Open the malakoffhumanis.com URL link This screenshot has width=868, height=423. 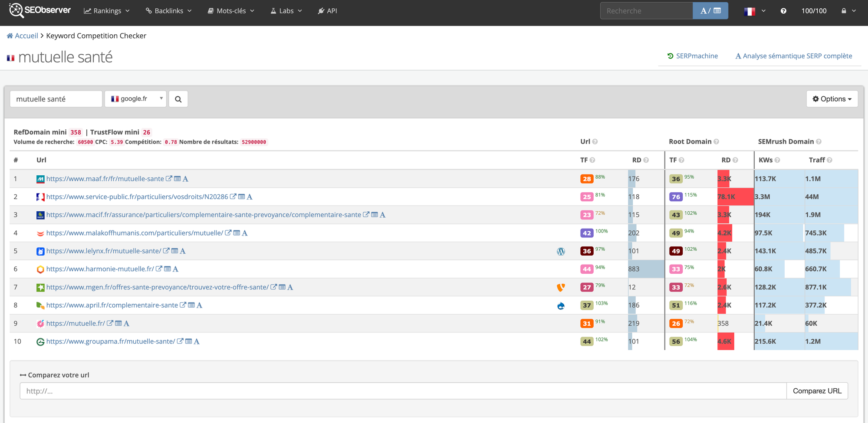135,233
